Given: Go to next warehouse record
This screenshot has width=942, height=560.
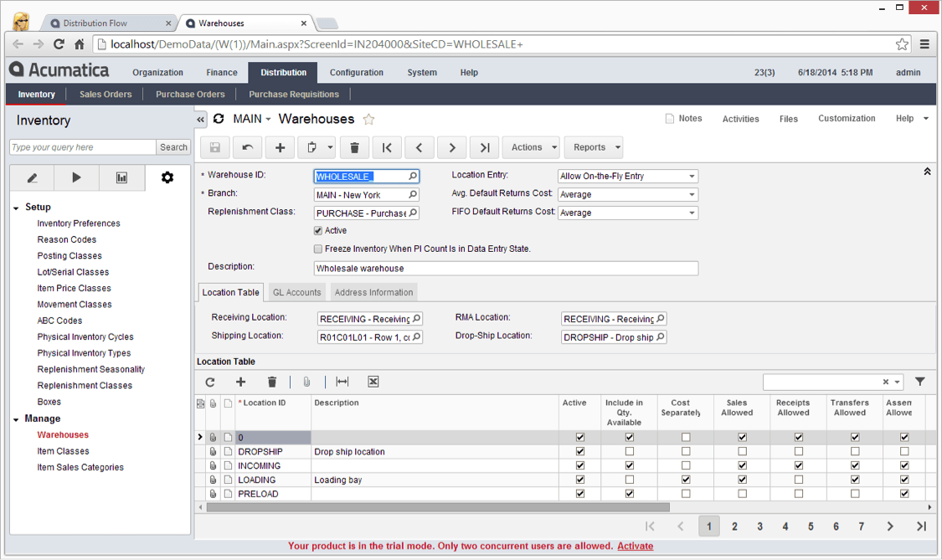Looking at the screenshot, I should (x=452, y=147).
